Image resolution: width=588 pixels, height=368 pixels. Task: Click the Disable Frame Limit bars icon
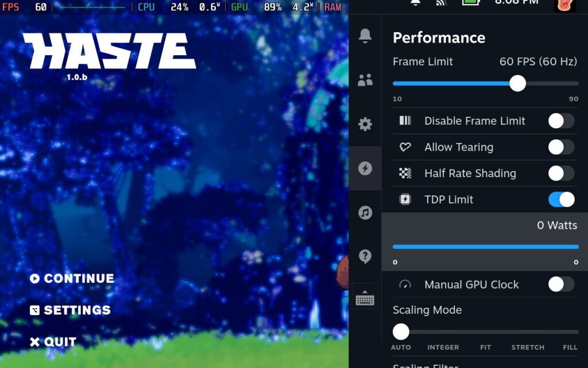point(405,121)
